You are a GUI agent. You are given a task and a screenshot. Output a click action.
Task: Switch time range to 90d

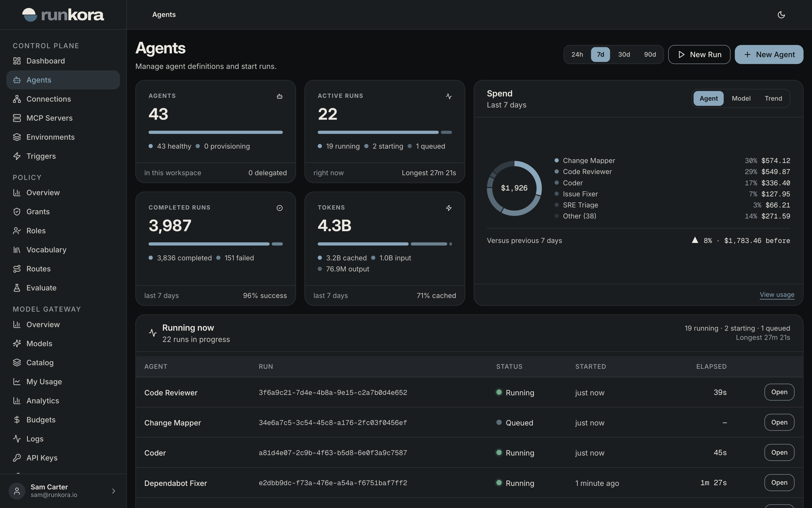coord(650,54)
